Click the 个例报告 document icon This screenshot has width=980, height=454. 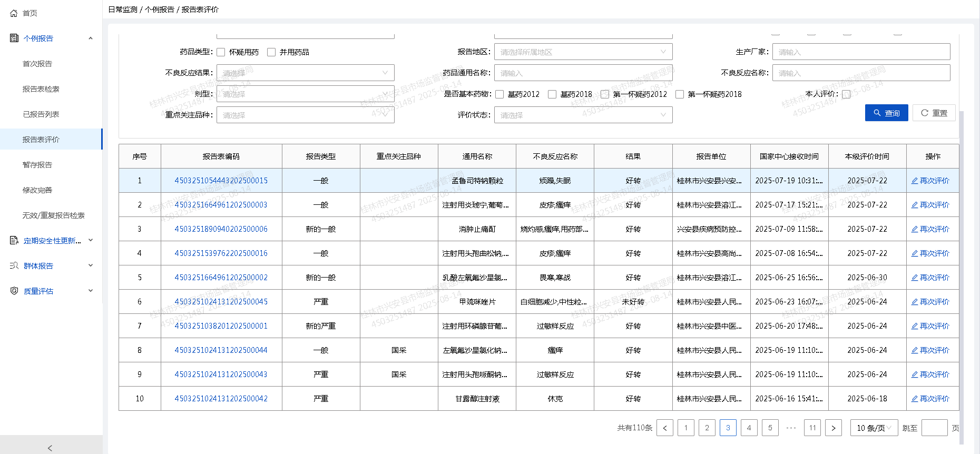coord(14,38)
